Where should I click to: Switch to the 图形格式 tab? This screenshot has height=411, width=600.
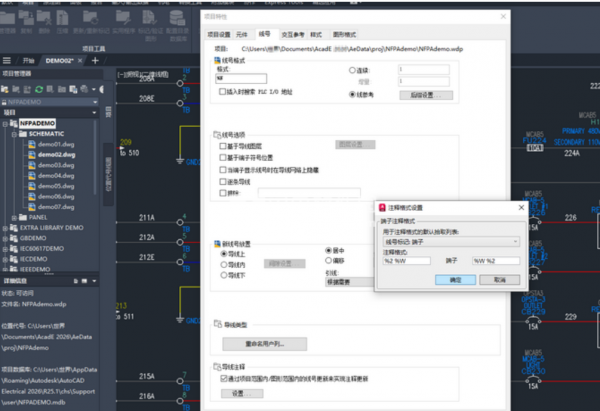click(344, 34)
